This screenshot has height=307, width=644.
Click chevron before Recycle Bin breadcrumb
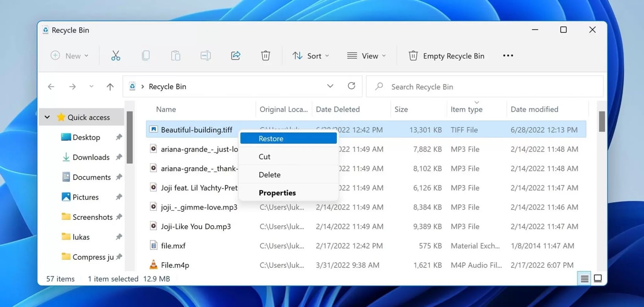(142, 86)
